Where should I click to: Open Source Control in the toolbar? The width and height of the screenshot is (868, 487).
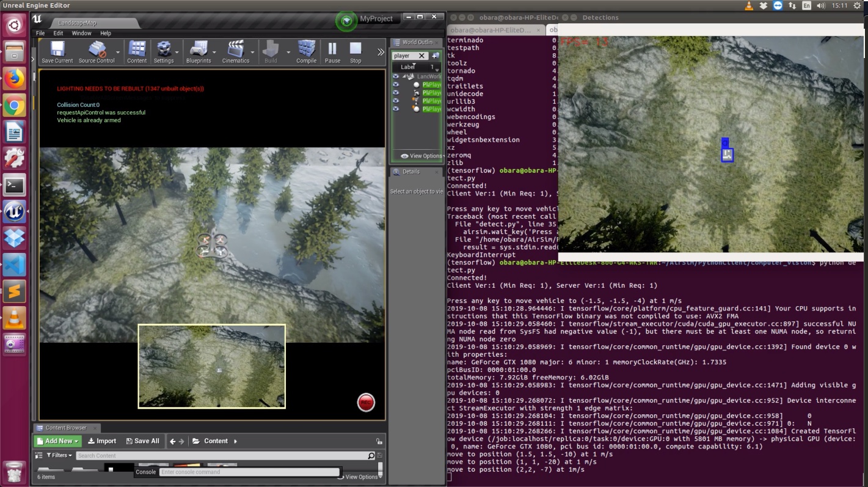[97, 53]
